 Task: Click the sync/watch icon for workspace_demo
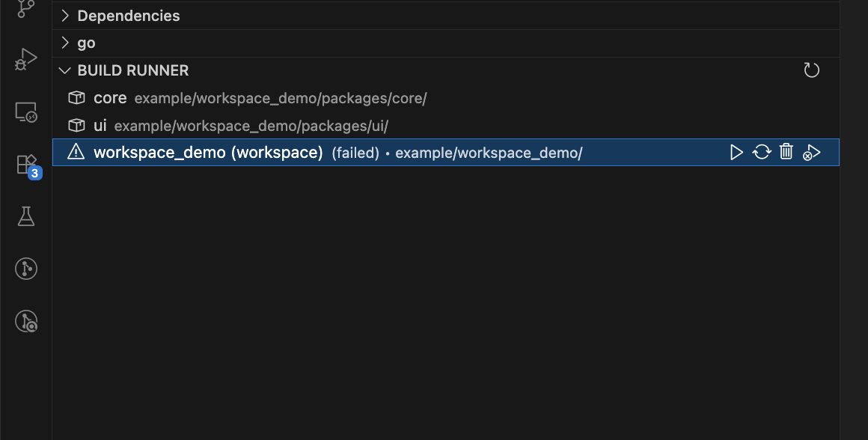762,152
